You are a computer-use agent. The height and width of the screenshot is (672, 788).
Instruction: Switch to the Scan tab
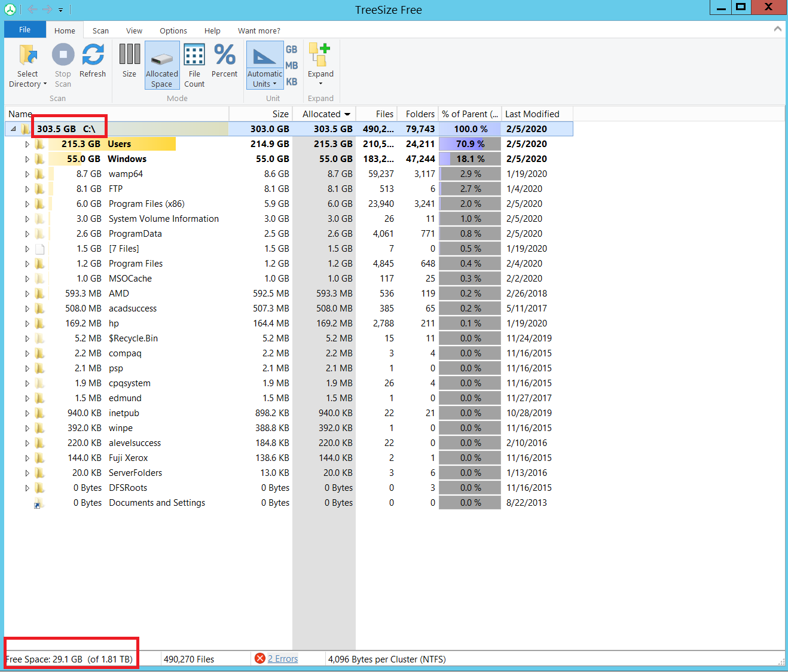[100, 30]
